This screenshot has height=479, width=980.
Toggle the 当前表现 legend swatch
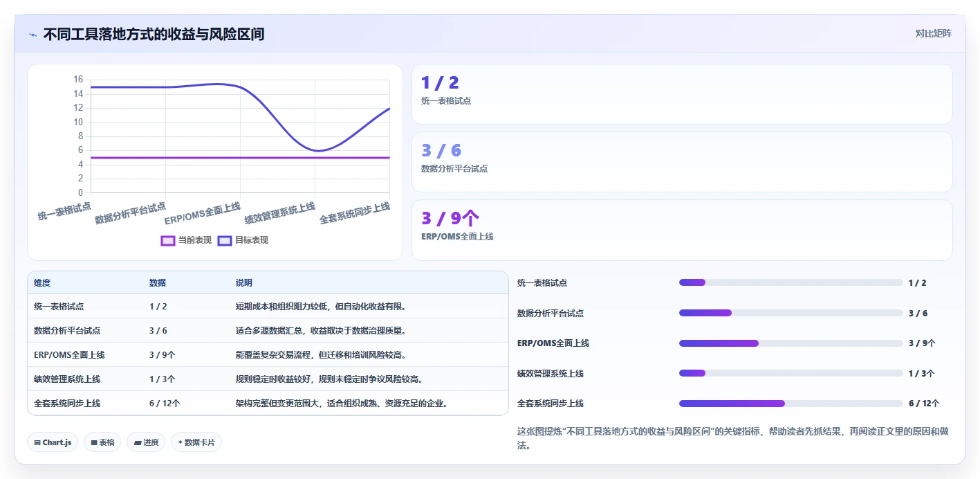click(x=167, y=240)
